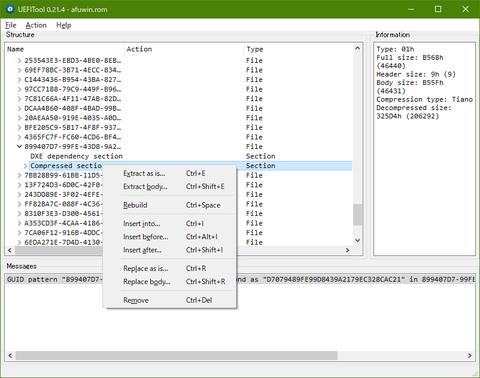Click the Action column header

(x=184, y=49)
